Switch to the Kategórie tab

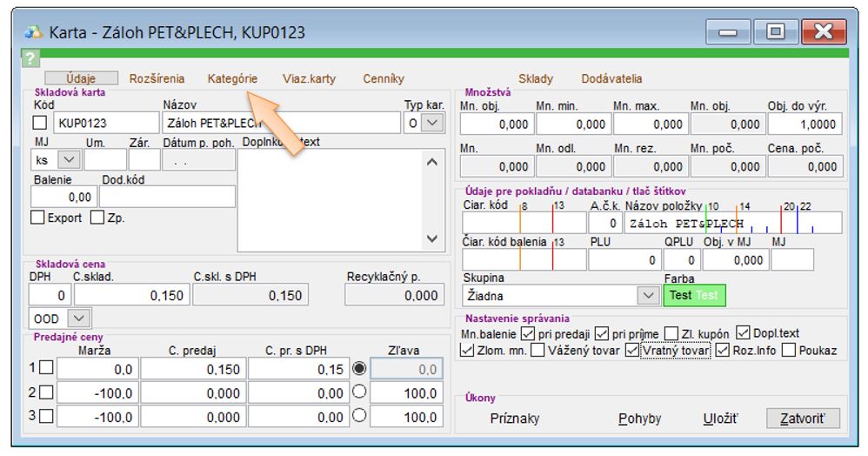point(232,78)
